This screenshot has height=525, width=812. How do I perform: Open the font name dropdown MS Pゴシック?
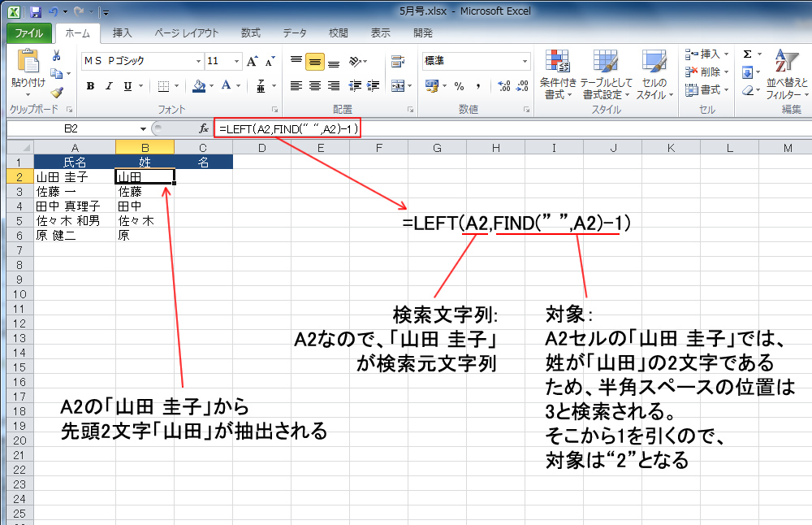pos(198,61)
